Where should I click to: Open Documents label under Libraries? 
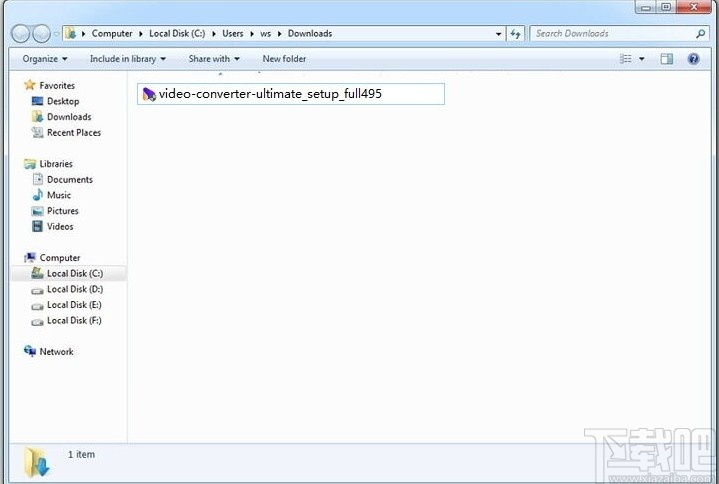pos(70,179)
